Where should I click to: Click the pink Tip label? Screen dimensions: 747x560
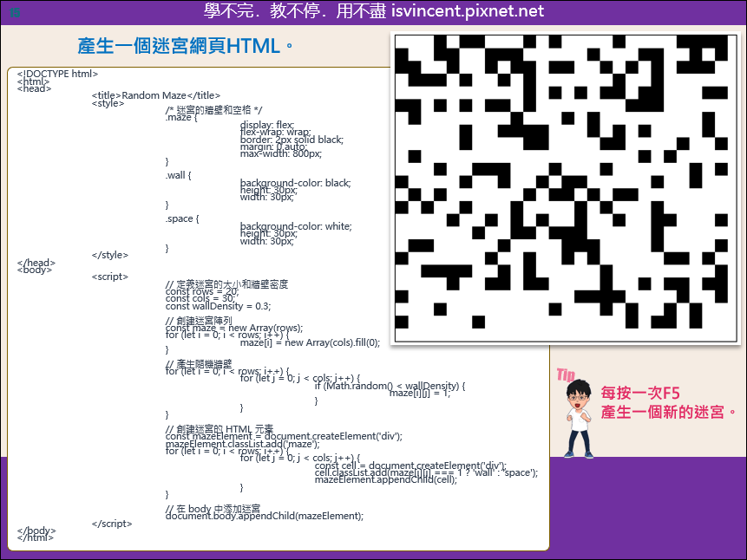[x=566, y=374]
